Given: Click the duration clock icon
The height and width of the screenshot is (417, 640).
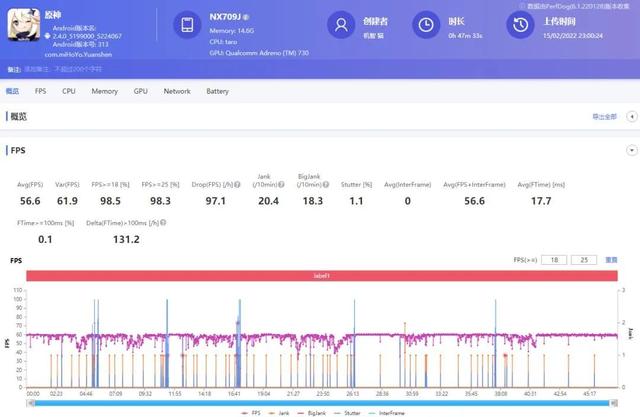Looking at the screenshot, I should [426, 25].
